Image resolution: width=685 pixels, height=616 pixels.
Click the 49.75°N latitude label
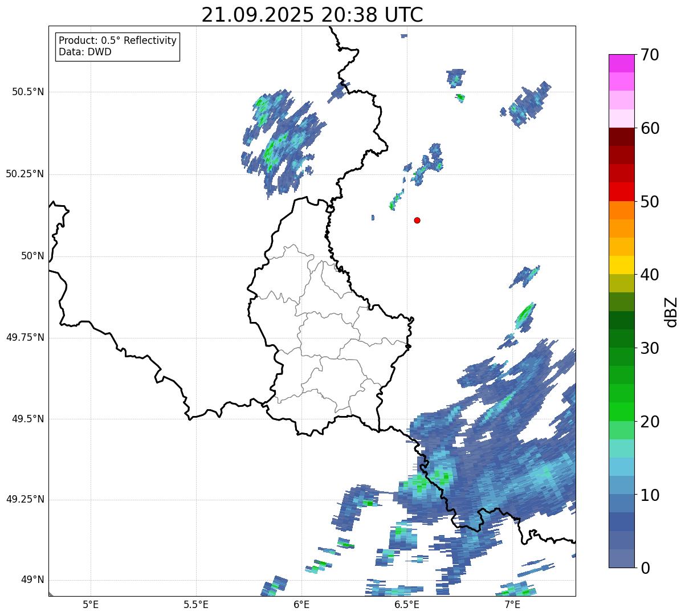pyautogui.click(x=25, y=337)
